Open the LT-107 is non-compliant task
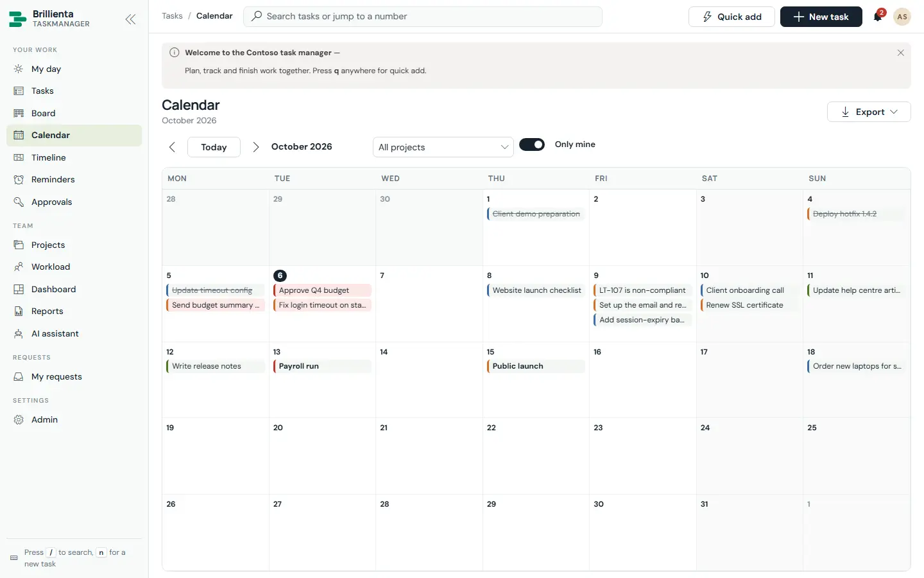Viewport: 924px width, 578px height. [643, 290]
